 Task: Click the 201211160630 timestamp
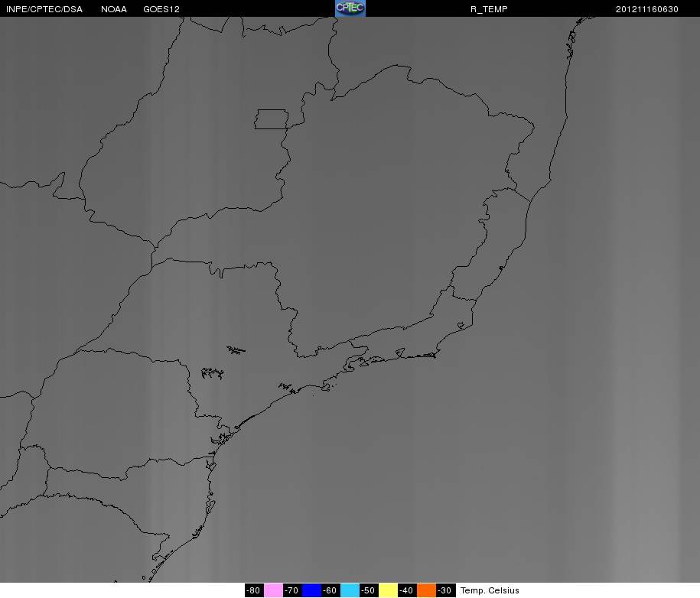(647, 9)
